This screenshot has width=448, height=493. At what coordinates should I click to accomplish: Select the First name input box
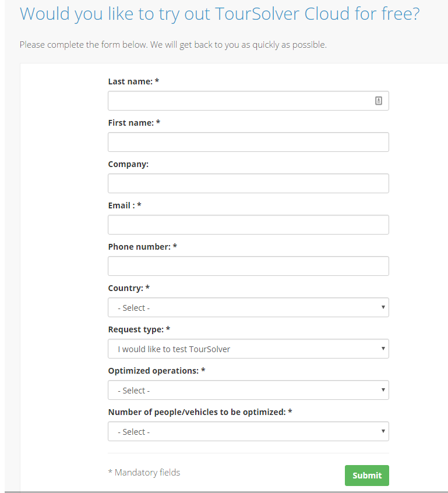click(x=248, y=142)
